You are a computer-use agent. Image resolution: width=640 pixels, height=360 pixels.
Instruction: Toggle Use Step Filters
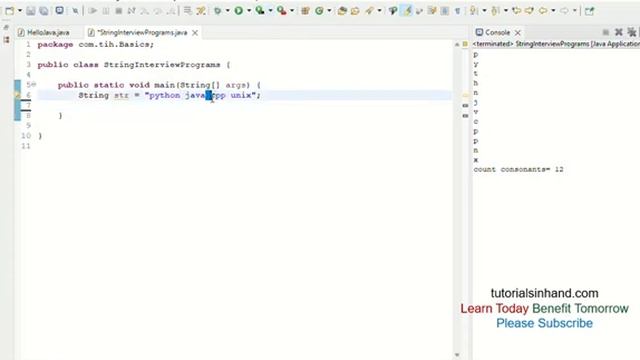coord(201,11)
